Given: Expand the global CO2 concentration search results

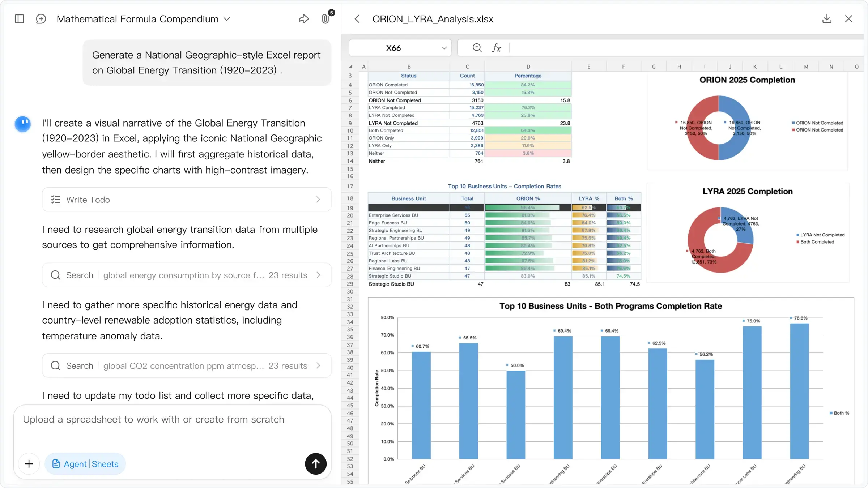Looking at the screenshot, I should point(319,365).
